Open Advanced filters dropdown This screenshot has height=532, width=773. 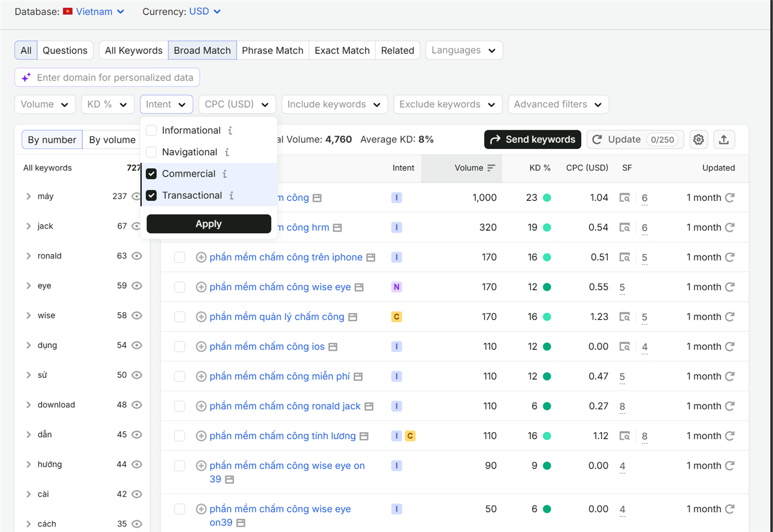coord(558,104)
